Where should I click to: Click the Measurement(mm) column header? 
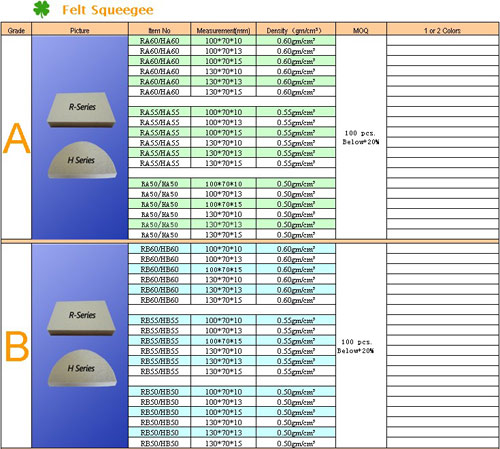tap(223, 30)
